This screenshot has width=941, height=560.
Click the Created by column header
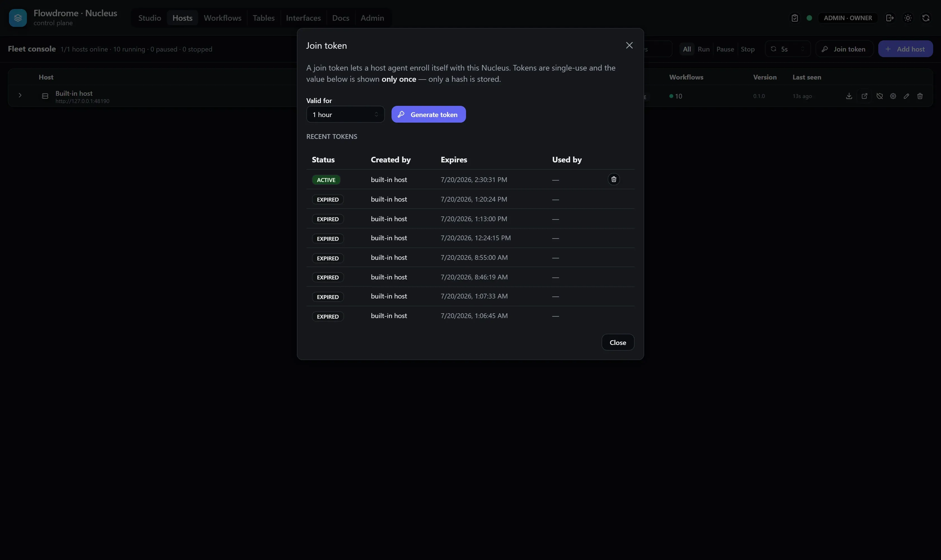point(391,160)
